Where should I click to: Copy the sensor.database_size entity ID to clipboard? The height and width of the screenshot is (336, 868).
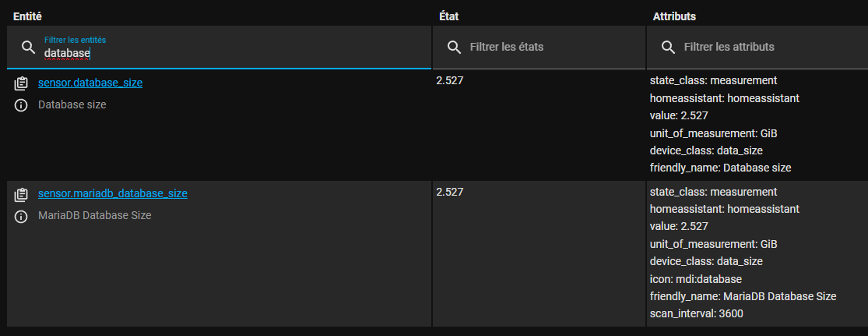(22, 83)
